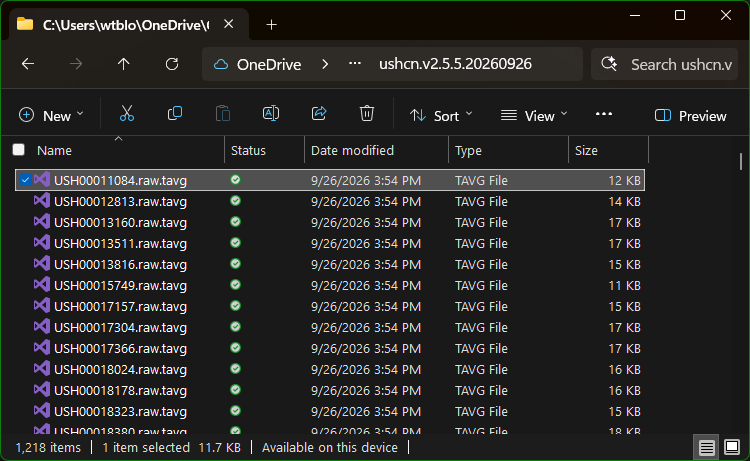Click file icon of USH00013160.raw.tavg

(42, 222)
